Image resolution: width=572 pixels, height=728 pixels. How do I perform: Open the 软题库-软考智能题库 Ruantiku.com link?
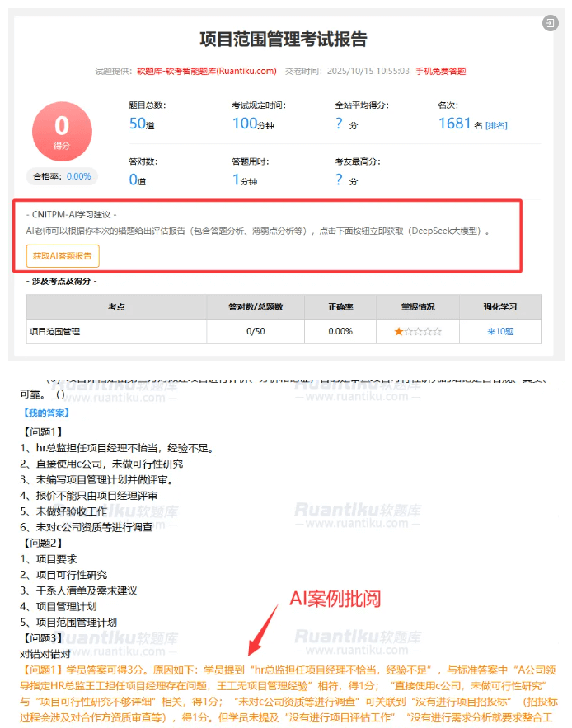(206, 71)
